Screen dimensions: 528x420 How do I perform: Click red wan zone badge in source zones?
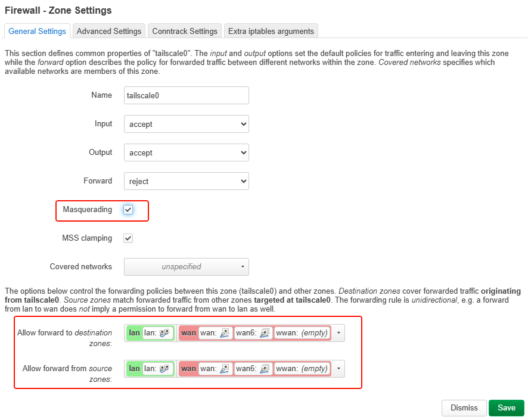[x=188, y=369]
